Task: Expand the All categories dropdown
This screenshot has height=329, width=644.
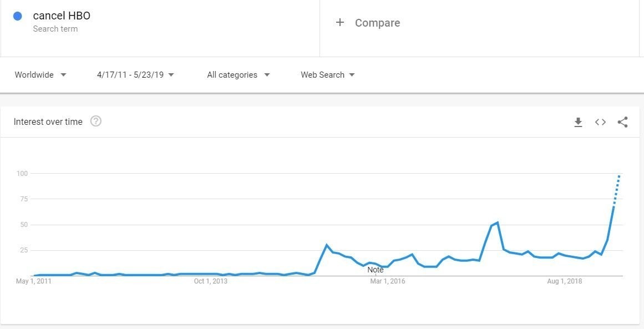Action: (x=238, y=75)
